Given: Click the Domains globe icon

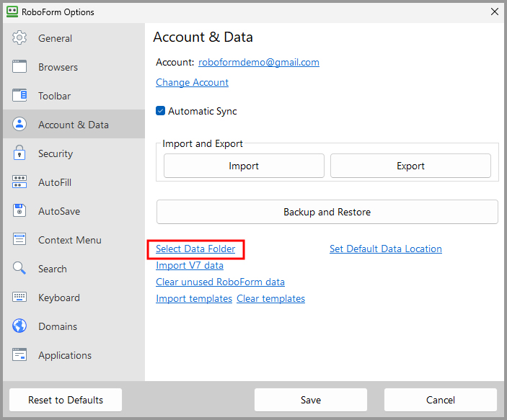Looking at the screenshot, I should pyautogui.click(x=19, y=326).
